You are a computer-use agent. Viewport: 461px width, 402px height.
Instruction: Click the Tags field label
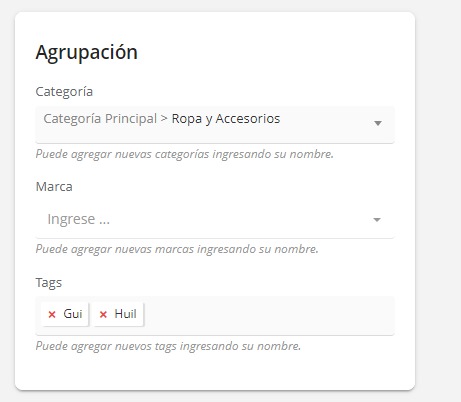pos(49,283)
